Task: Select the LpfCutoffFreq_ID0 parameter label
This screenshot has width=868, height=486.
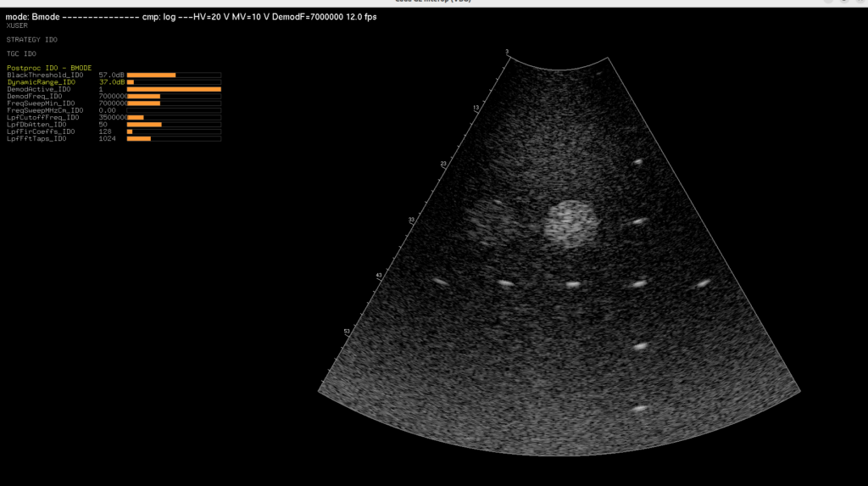Action: (42, 118)
